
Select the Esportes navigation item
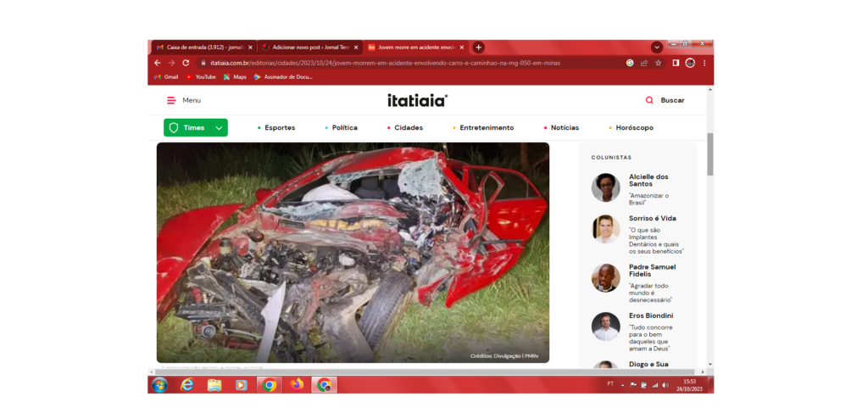(x=279, y=128)
